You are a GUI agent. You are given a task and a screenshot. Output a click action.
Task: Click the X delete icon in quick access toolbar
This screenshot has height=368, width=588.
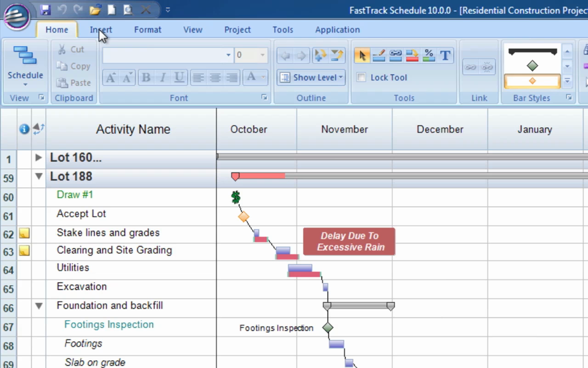[146, 10]
